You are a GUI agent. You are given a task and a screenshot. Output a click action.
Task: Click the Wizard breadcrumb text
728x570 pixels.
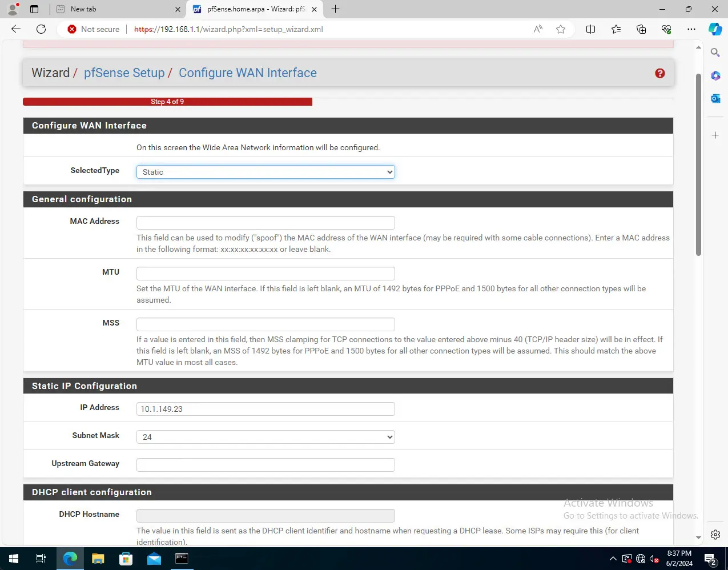click(x=50, y=73)
